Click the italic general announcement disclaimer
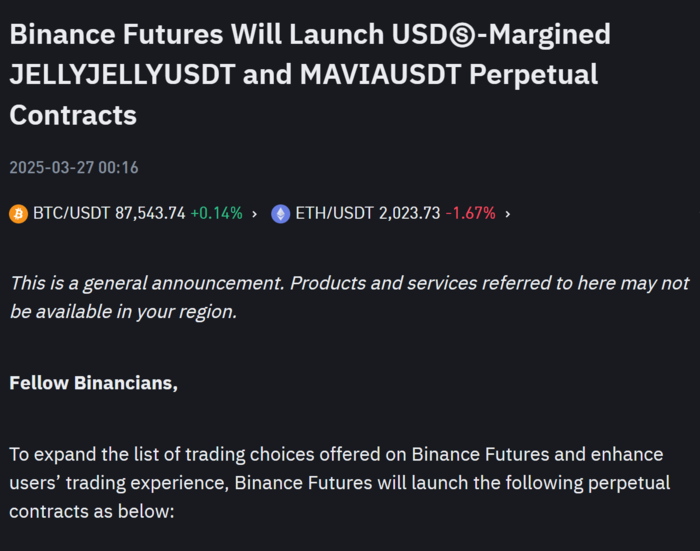 tap(350, 297)
